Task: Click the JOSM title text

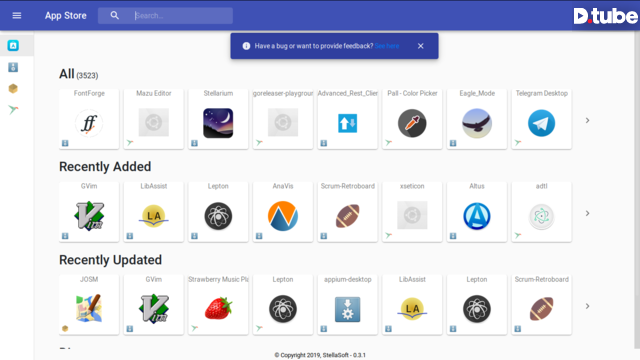Action: [89, 279]
